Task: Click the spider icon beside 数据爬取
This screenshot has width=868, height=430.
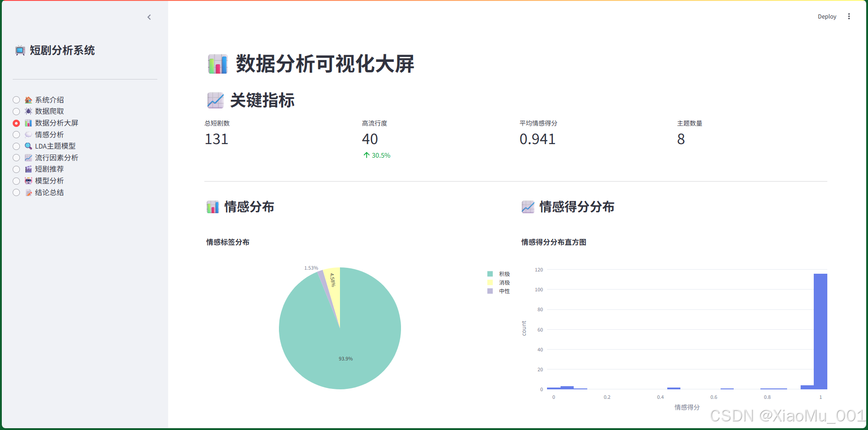Action: 28,111
